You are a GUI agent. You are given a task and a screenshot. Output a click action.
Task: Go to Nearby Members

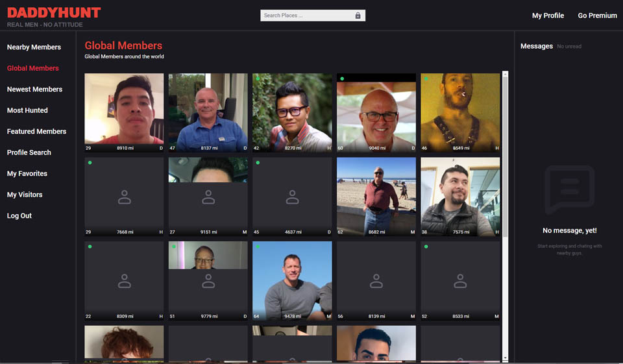pos(34,47)
